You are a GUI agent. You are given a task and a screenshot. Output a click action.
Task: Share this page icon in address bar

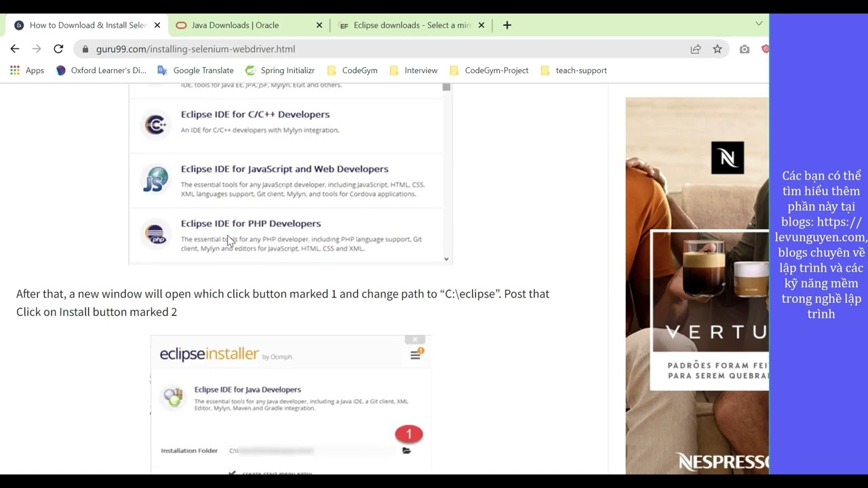(696, 49)
